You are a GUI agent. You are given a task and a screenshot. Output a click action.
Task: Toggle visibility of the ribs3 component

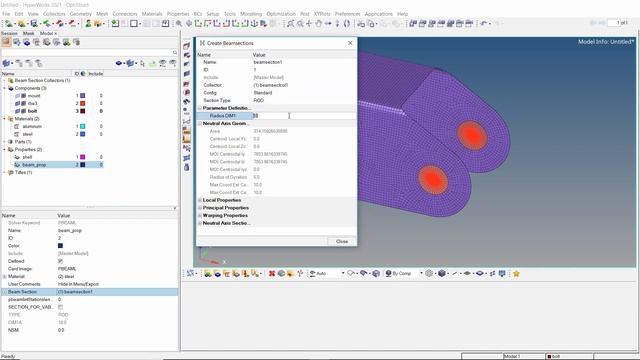coord(18,103)
